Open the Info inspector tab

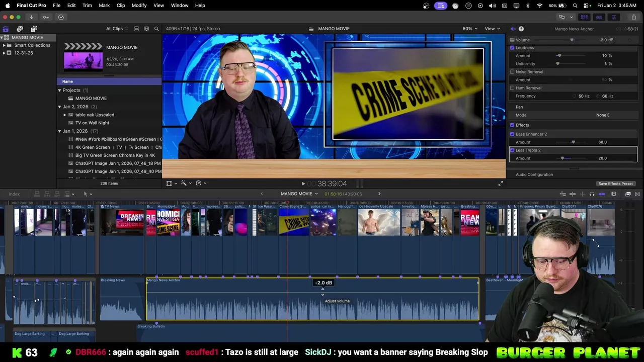coord(521,29)
